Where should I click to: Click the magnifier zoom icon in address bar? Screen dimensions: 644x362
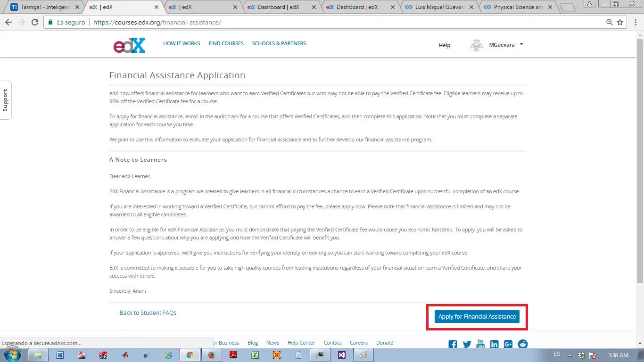pyautogui.click(x=610, y=22)
